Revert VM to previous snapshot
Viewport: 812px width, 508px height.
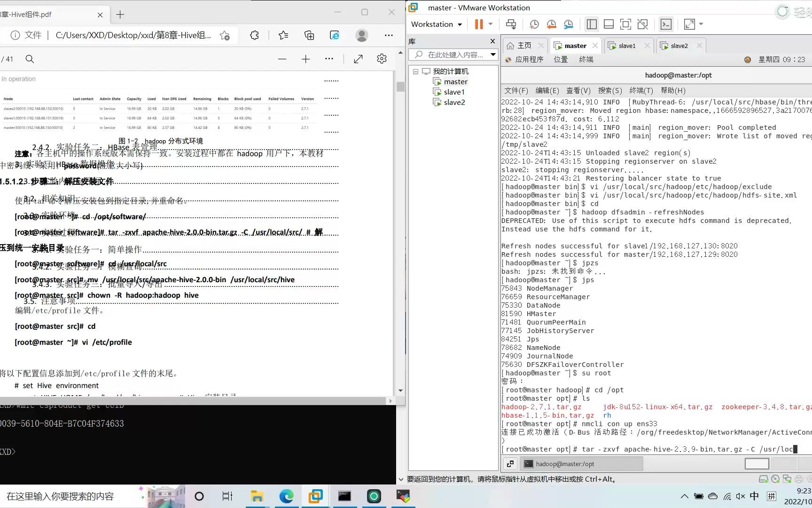pyautogui.click(x=551, y=24)
